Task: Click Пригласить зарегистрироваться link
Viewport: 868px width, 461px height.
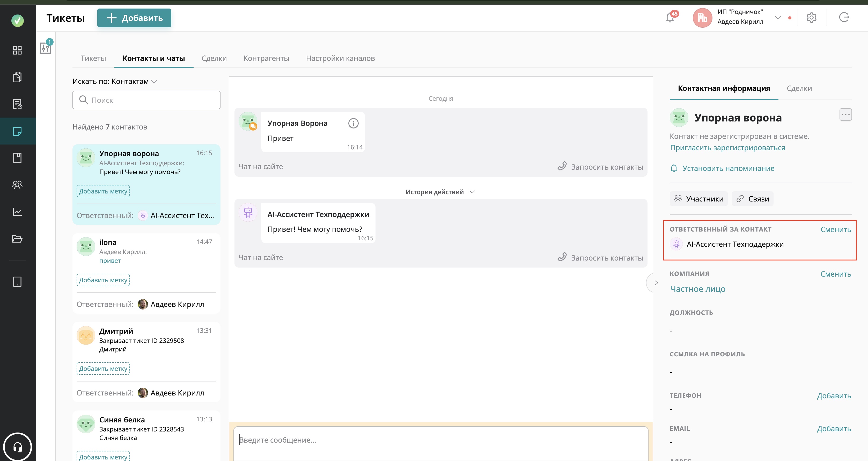Action: 727,148
